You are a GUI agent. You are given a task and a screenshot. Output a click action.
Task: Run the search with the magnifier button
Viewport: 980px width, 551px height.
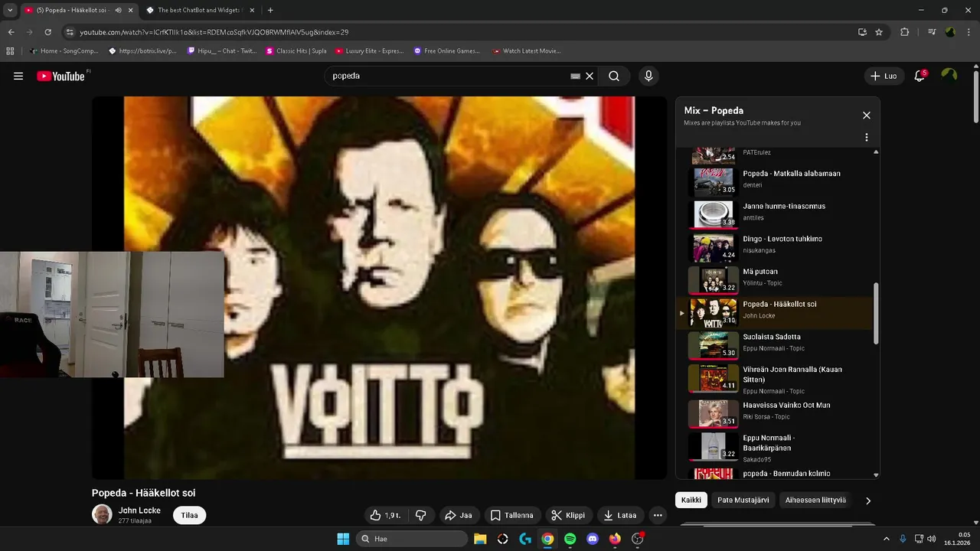(x=614, y=76)
